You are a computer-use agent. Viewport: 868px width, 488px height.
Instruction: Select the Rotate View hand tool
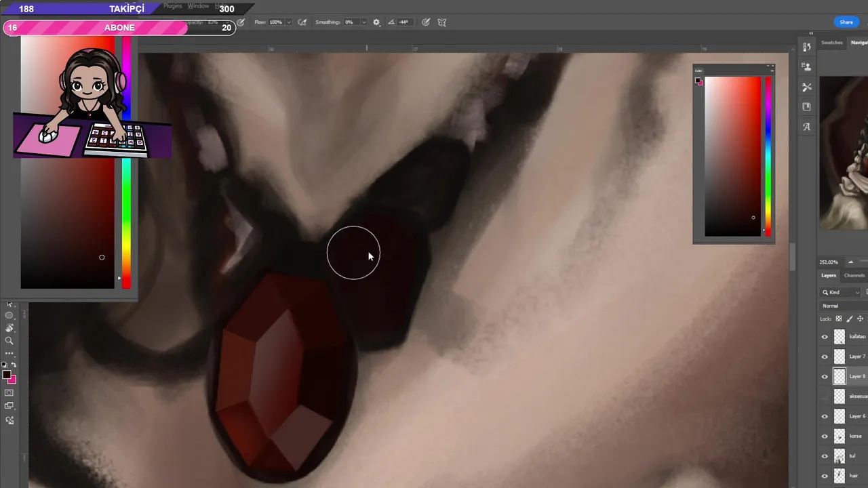coord(9,328)
